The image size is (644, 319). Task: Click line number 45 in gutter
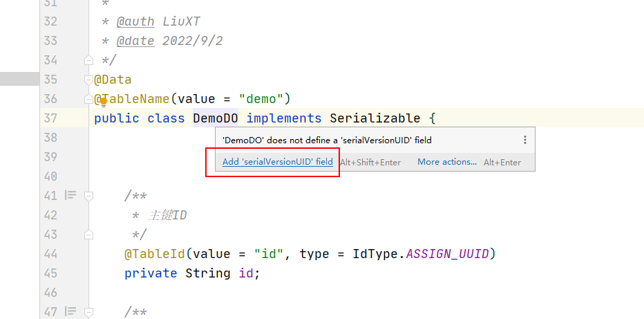(x=50, y=273)
